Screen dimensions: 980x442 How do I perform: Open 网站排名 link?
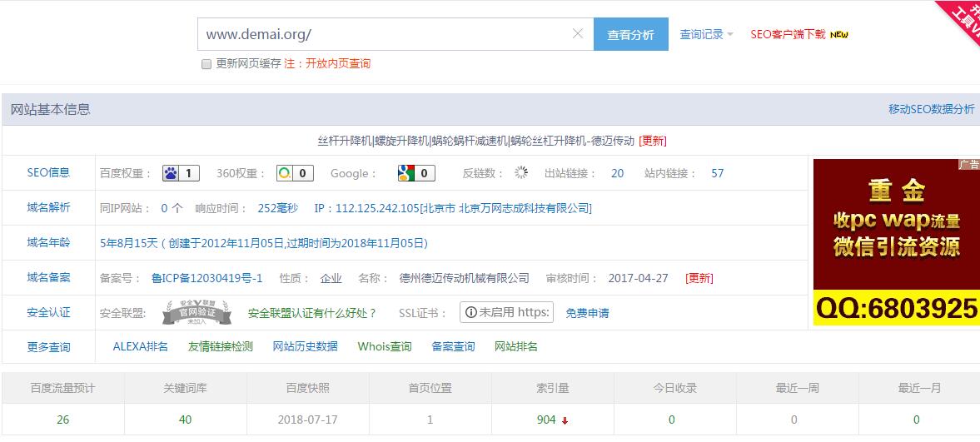coord(515,346)
